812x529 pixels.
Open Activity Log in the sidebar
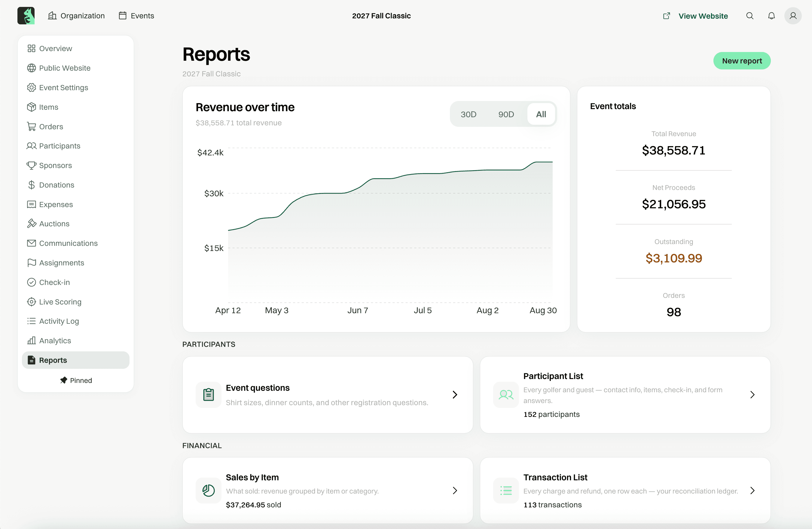pos(76,321)
